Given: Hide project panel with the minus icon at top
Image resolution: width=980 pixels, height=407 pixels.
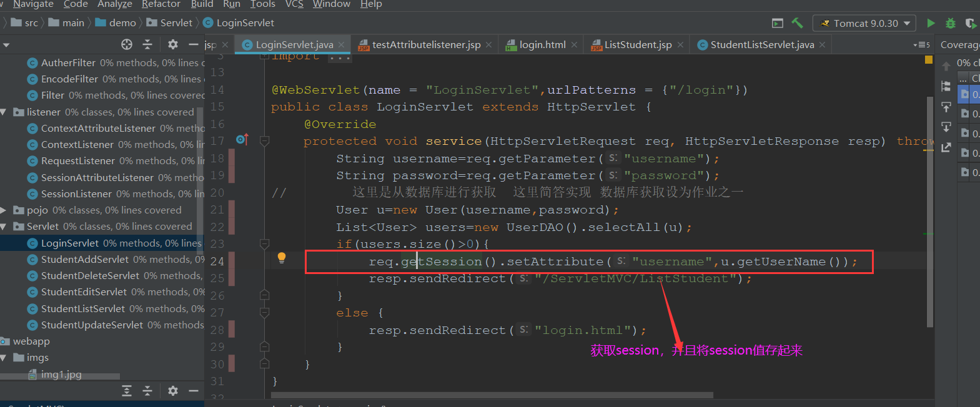Looking at the screenshot, I should pyautogui.click(x=194, y=44).
